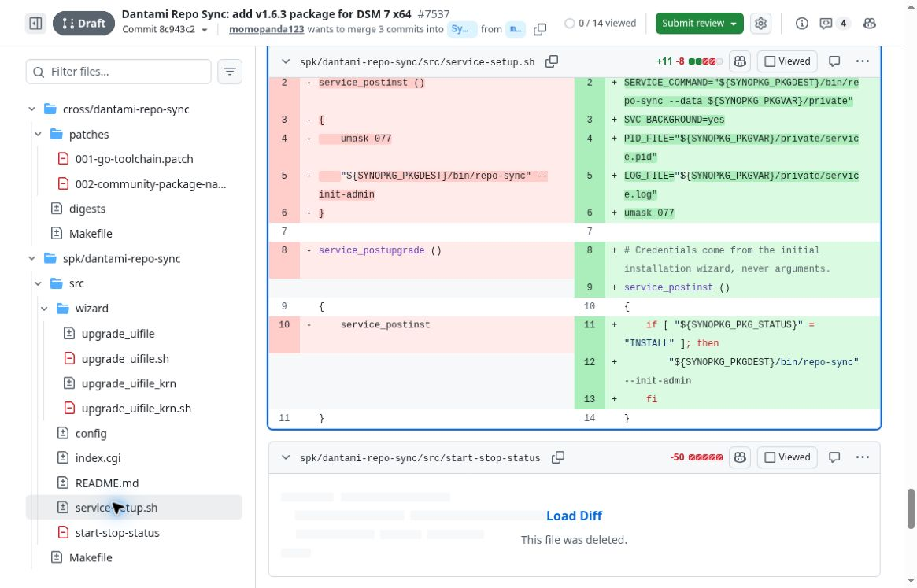Toggle the file tree sidebar icon
Image resolution: width=917 pixels, height=588 pixels.
coord(35,24)
